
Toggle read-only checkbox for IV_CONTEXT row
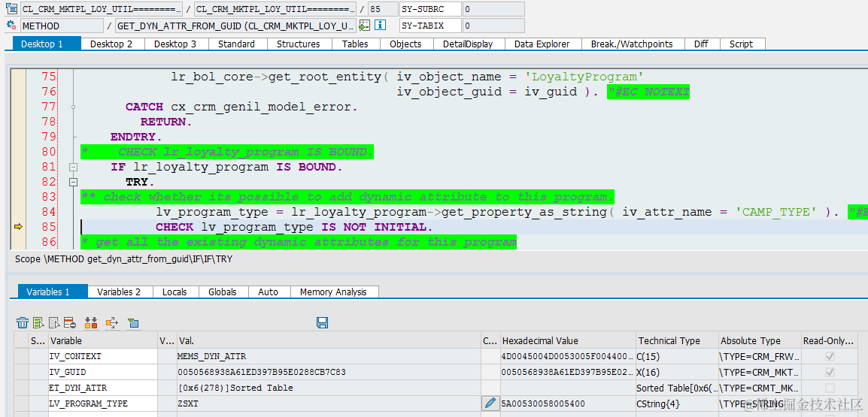point(829,357)
